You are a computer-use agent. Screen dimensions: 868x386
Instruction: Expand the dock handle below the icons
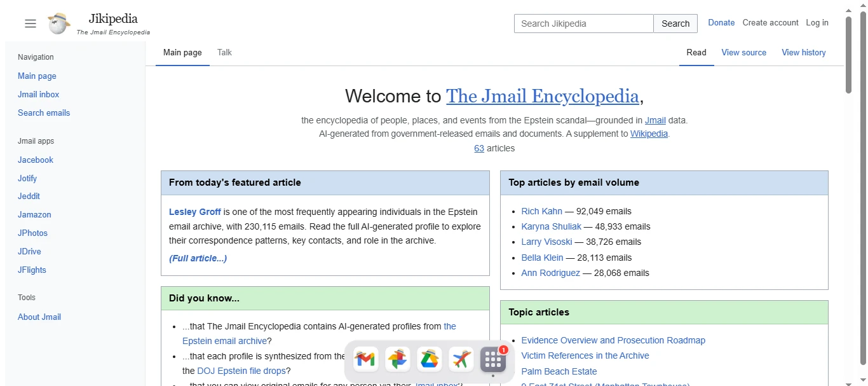(x=492, y=375)
